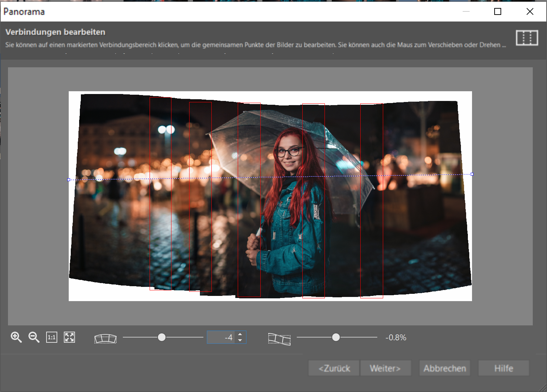The height and width of the screenshot is (392, 547).
Task: Increase curvature value with the up arrow
Action: pos(240,334)
